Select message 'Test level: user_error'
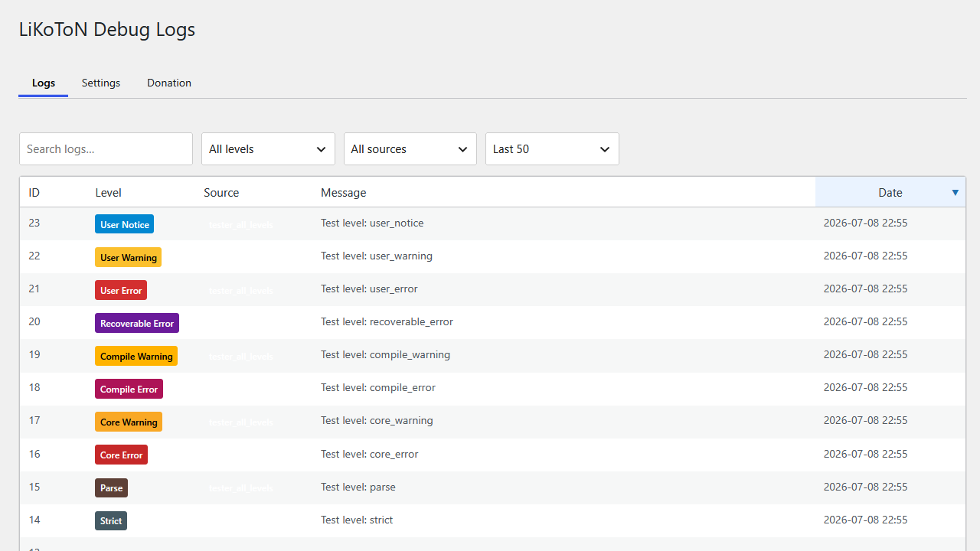Image resolution: width=980 pixels, height=551 pixels. click(x=369, y=289)
